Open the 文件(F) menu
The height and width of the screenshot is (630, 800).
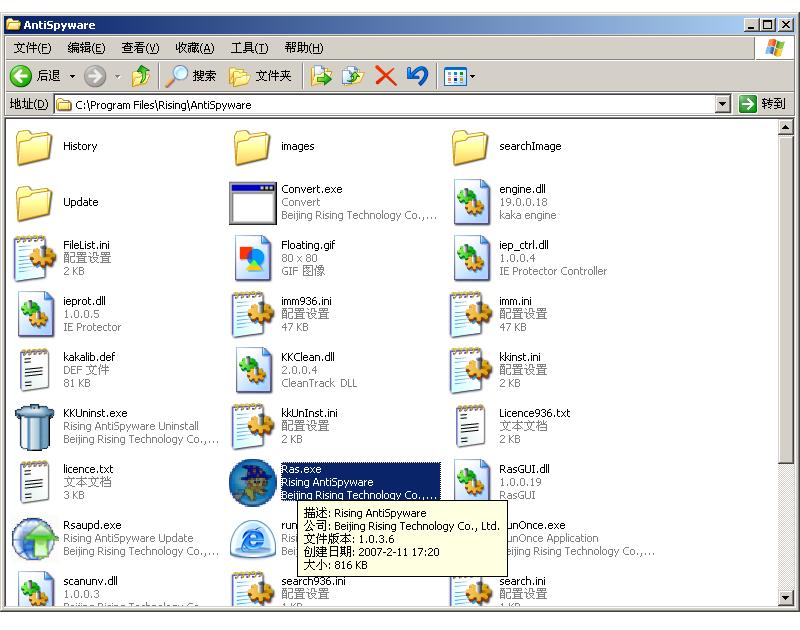(32, 48)
